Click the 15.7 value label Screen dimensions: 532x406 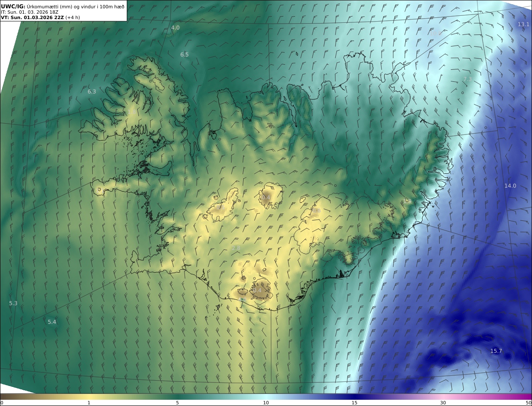(496, 351)
